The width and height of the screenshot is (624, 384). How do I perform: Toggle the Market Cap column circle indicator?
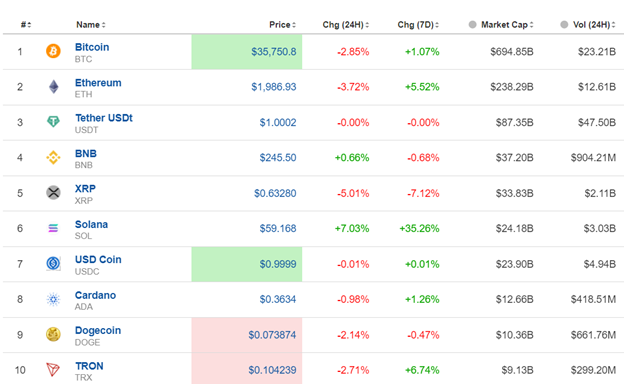coord(472,25)
